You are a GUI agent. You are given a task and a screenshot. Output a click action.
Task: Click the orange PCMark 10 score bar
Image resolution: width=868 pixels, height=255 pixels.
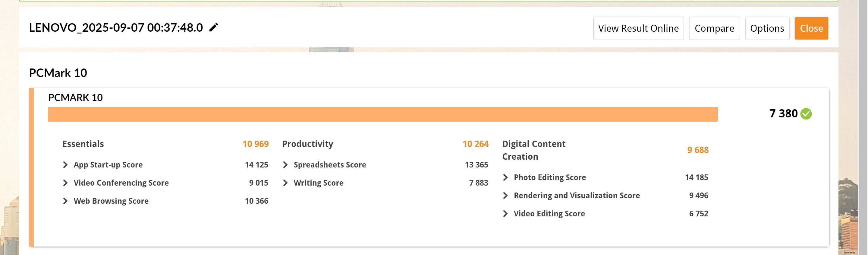(x=383, y=114)
